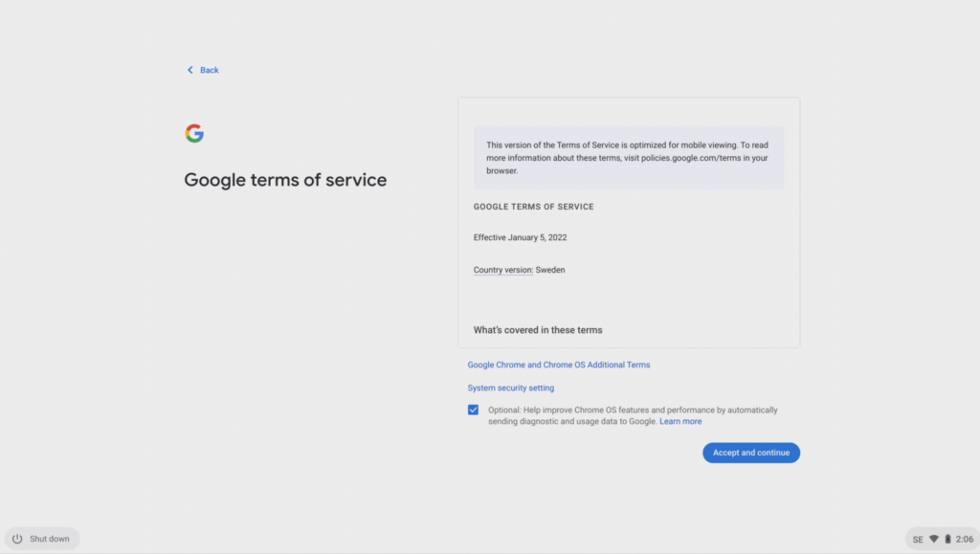Open Google Chrome and Chrome OS Additional Terms
Screen dimensions: 980x554
point(559,365)
